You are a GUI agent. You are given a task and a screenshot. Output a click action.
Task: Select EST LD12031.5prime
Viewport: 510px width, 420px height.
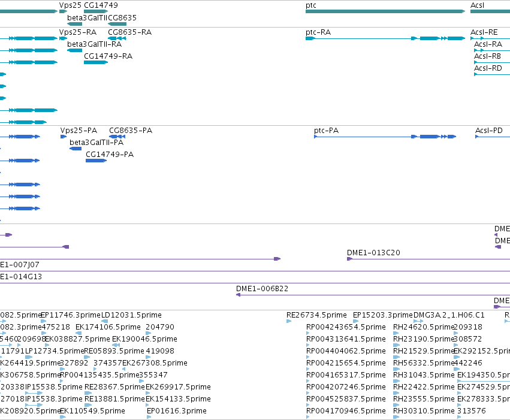click(x=131, y=315)
